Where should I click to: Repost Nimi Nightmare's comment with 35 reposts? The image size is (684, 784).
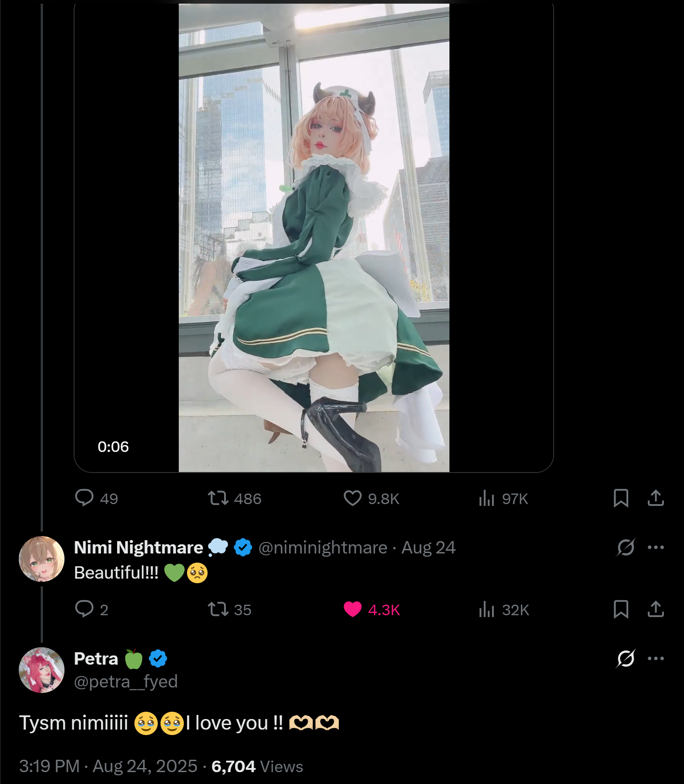(x=229, y=609)
